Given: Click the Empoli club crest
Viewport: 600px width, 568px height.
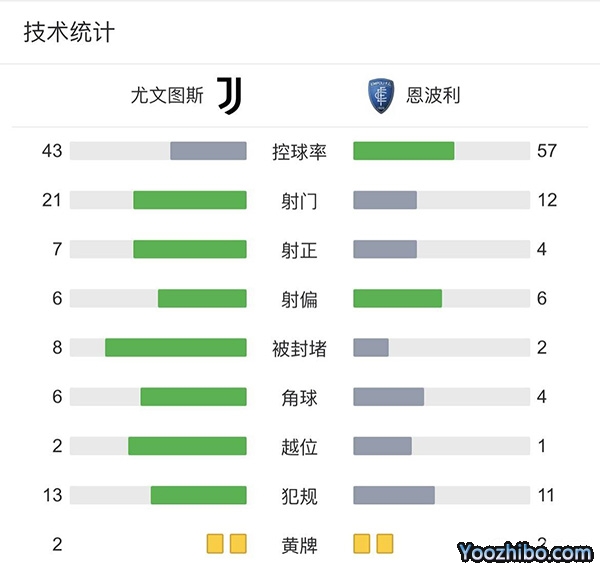Looking at the screenshot, I should [380, 96].
